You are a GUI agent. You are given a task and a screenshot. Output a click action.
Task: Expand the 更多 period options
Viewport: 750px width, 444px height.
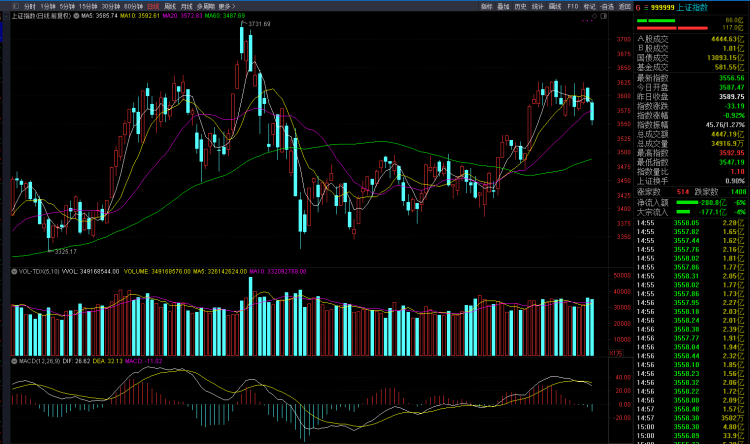coord(226,6)
